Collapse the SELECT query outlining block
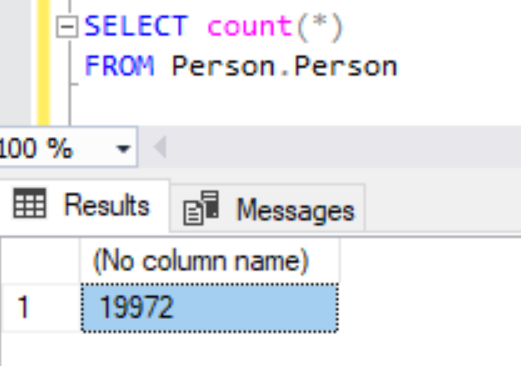The width and height of the screenshot is (521, 366). click(67, 27)
